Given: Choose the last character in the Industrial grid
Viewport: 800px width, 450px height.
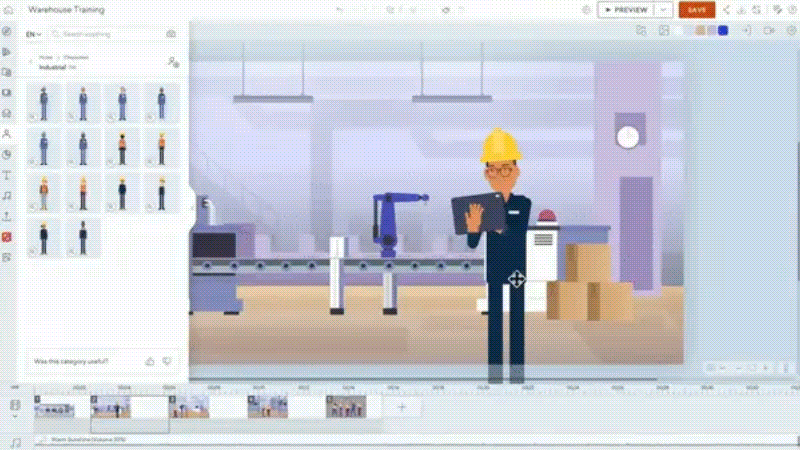Looking at the screenshot, I should tap(83, 238).
